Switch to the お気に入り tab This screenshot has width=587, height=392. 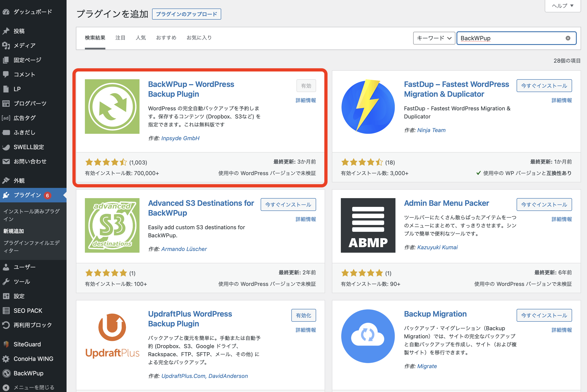(x=199, y=38)
